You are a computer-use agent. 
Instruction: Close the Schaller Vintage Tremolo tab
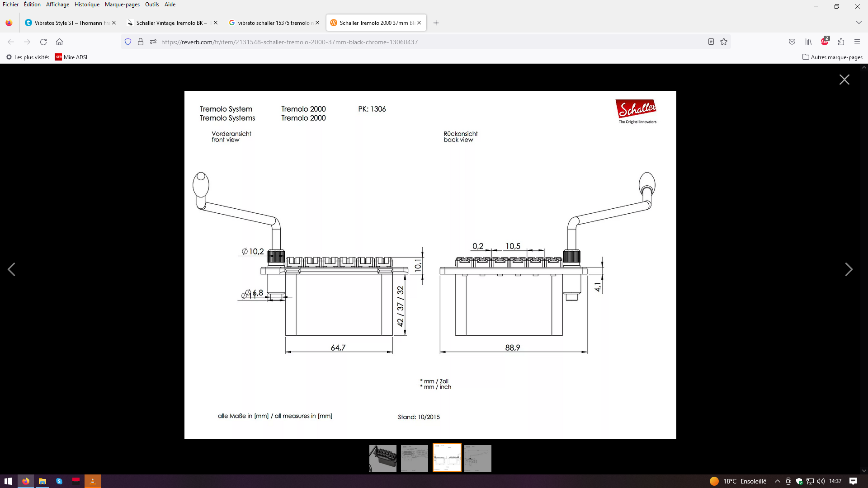pos(216,23)
